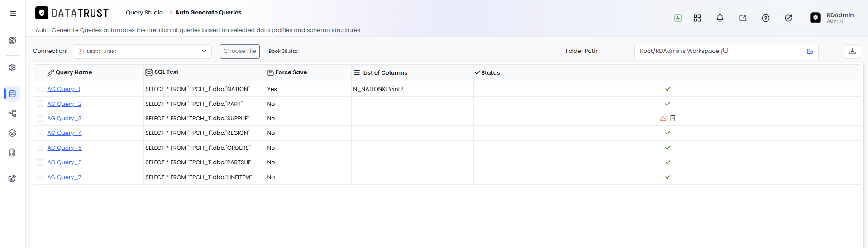Expand the MSSQL JDBC connection dropdown
This screenshot has height=248, width=868.
(143, 52)
